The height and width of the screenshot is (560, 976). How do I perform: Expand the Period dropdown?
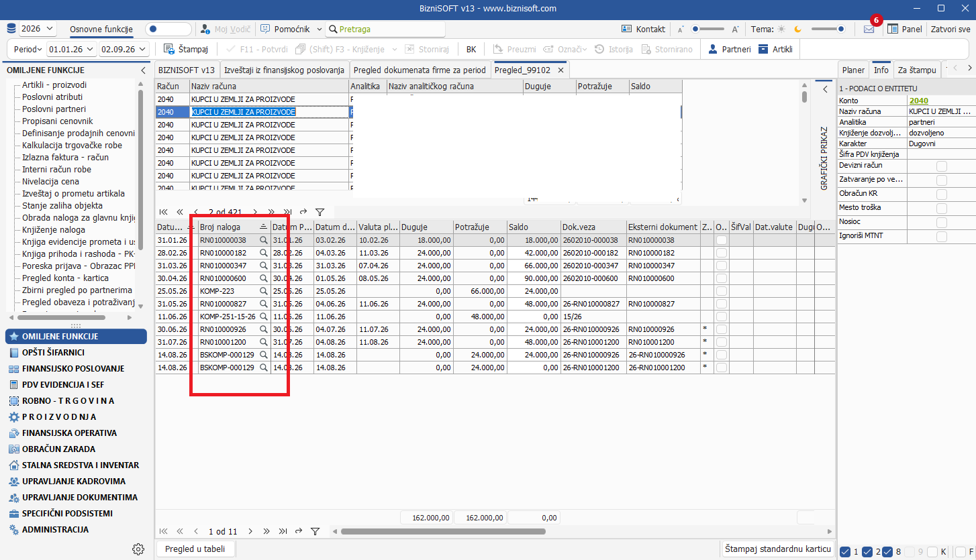click(28, 49)
